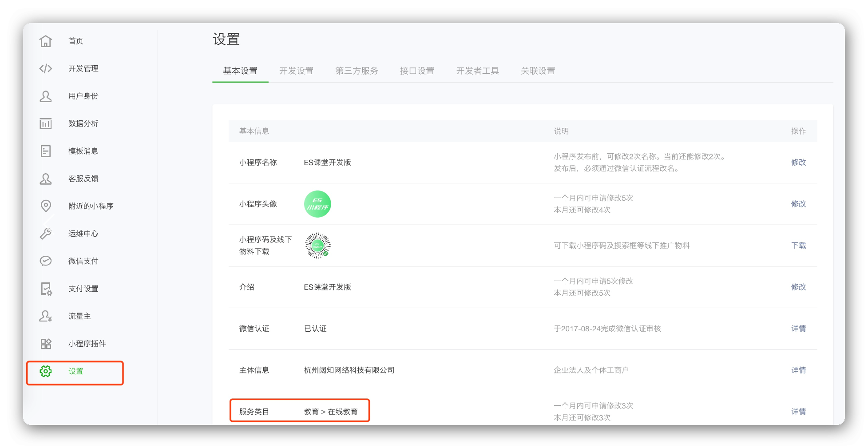The height and width of the screenshot is (448, 868).
Task: Open the 流量主 sidebar icon
Action: pyautogui.click(x=46, y=316)
